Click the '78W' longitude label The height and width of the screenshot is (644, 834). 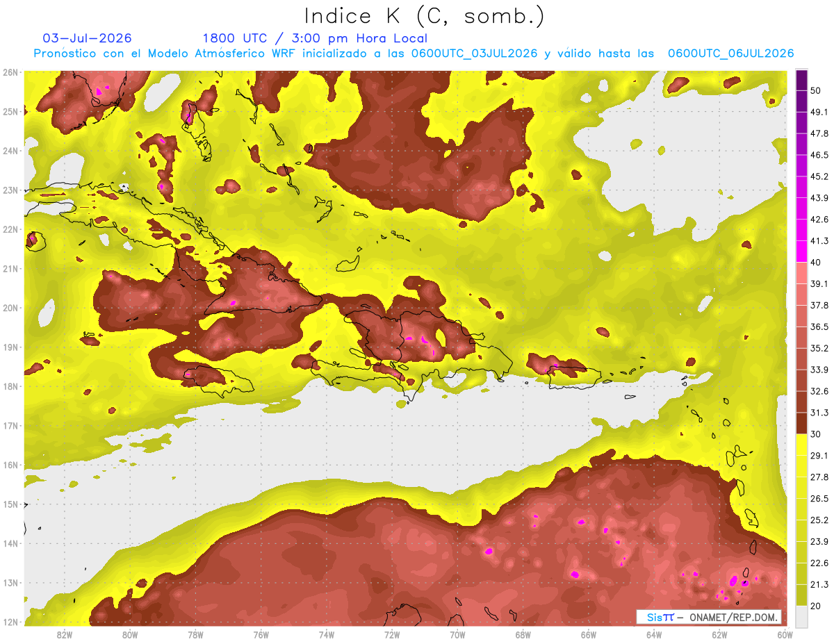[195, 634]
